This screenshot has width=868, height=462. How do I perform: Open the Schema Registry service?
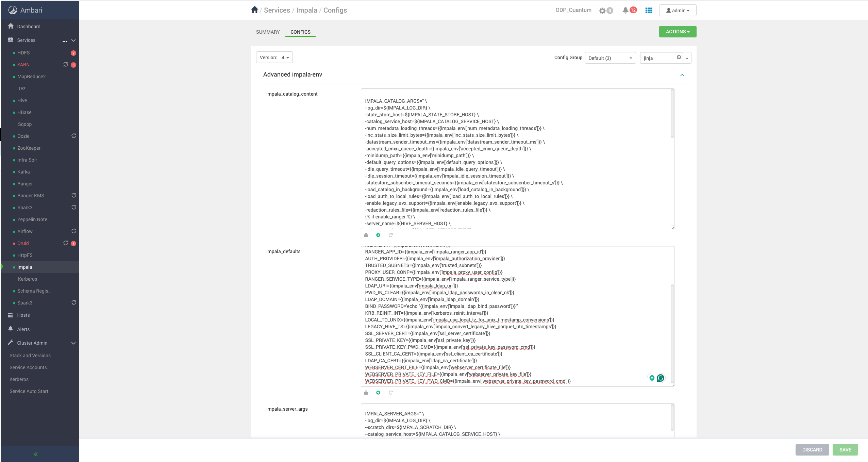(34, 291)
